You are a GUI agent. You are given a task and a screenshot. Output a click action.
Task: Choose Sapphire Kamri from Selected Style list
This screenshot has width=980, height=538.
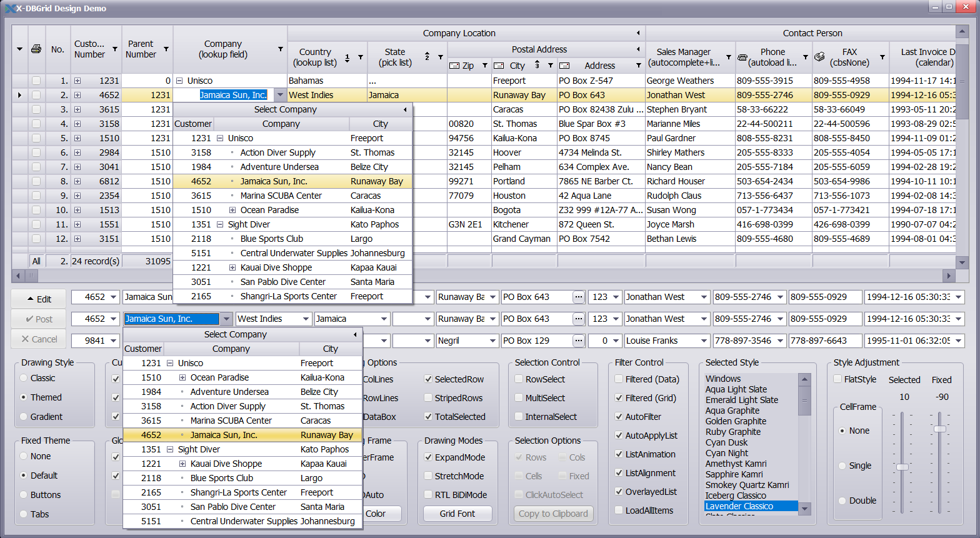click(736, 474)
